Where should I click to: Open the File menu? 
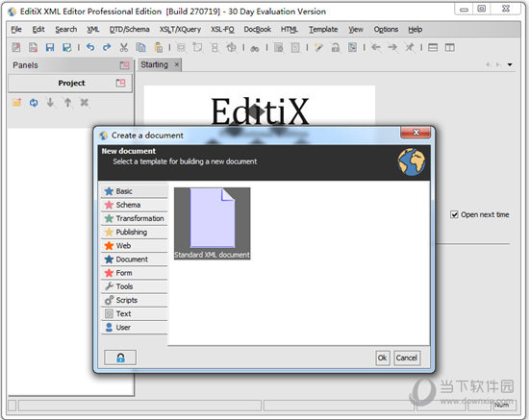coord(16,30)
